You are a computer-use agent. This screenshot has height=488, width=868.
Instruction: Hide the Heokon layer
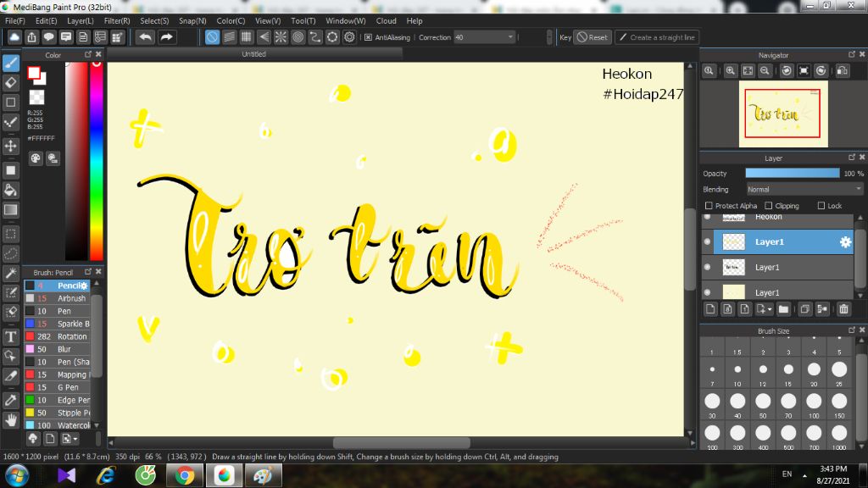click(708, 216)
